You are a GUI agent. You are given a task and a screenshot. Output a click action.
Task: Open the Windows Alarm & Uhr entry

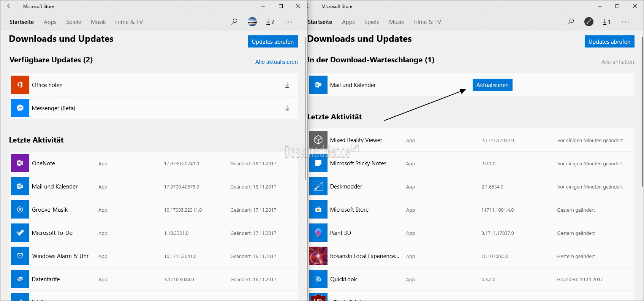click(154, 256)
